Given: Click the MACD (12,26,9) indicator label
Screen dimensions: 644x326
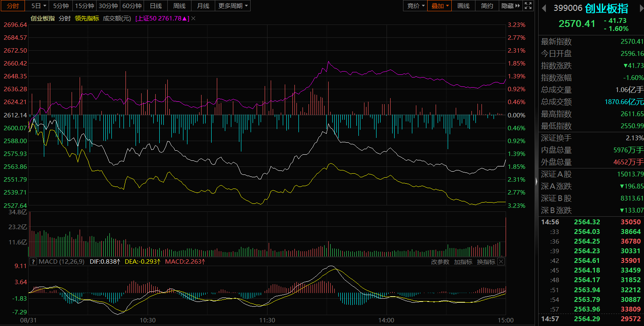Looking at the screenshot, I should (62, 262).
